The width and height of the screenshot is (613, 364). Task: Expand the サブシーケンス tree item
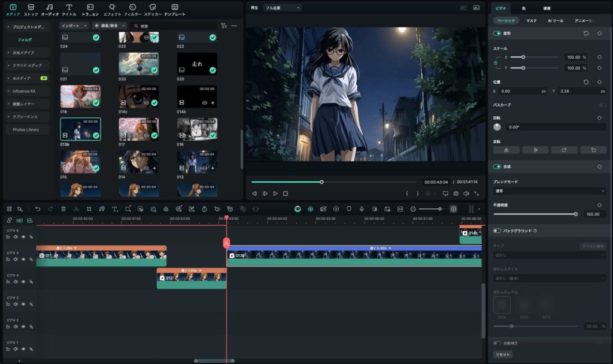pyautogui.click(x=26, y=117)
